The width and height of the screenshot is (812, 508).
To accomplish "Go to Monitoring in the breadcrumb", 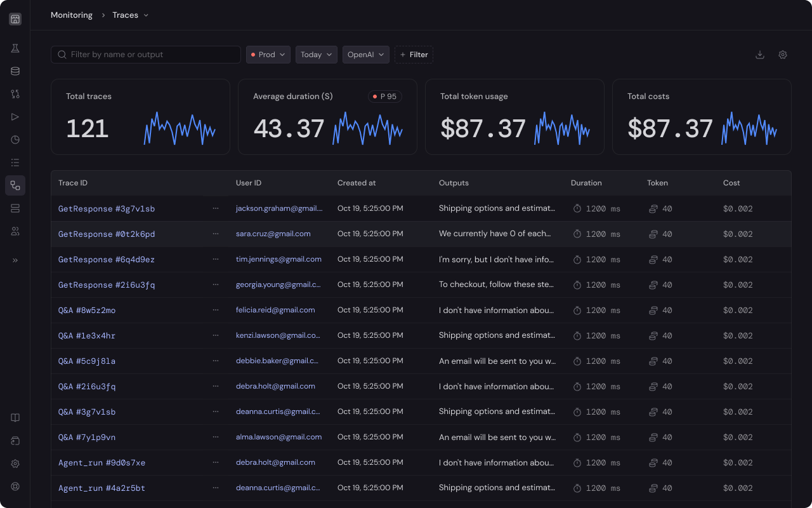I will (72, 15).
